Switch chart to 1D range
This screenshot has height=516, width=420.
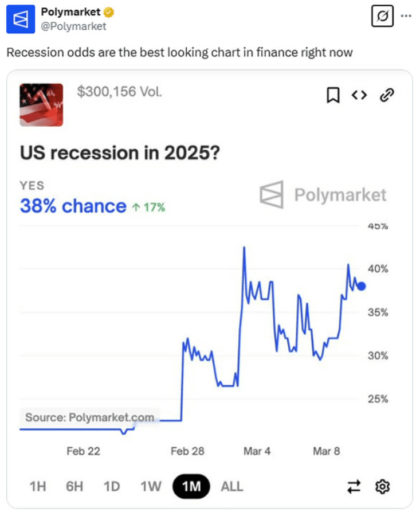click(112, 486)
